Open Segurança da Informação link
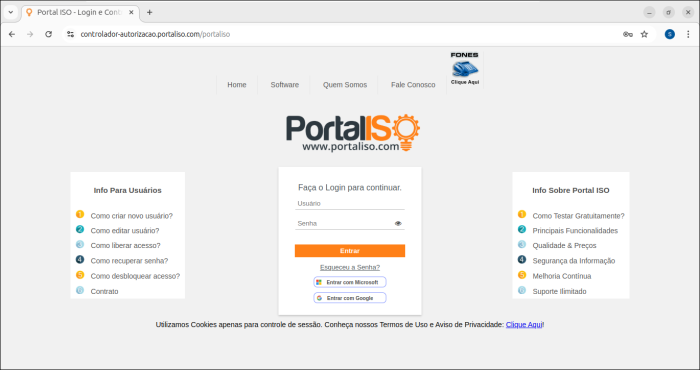Screen dimensions: 700x370 574,261
